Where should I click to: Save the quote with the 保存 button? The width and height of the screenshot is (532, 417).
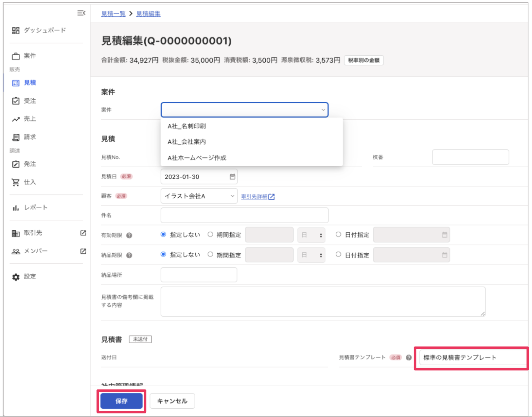(x=121, y=401)
